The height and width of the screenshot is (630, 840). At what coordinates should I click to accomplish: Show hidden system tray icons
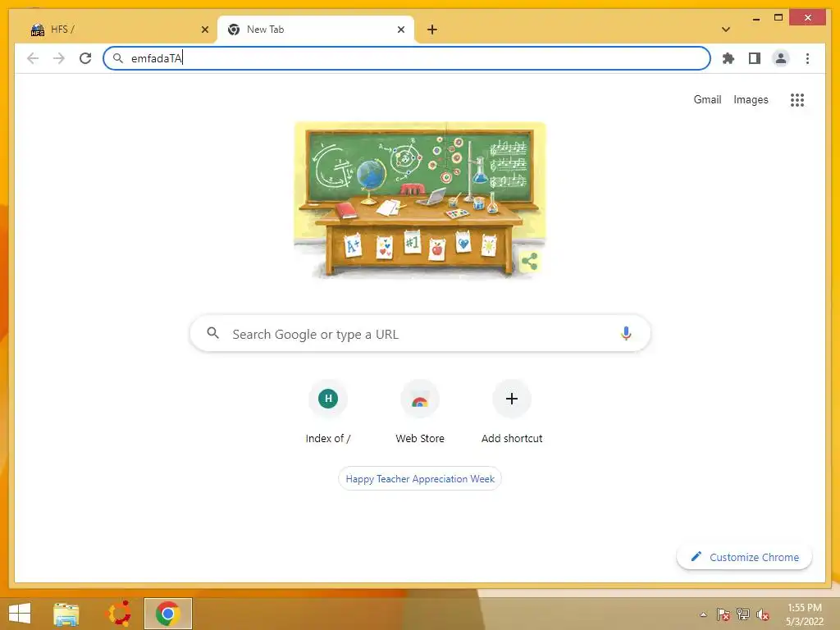[703, 614]
